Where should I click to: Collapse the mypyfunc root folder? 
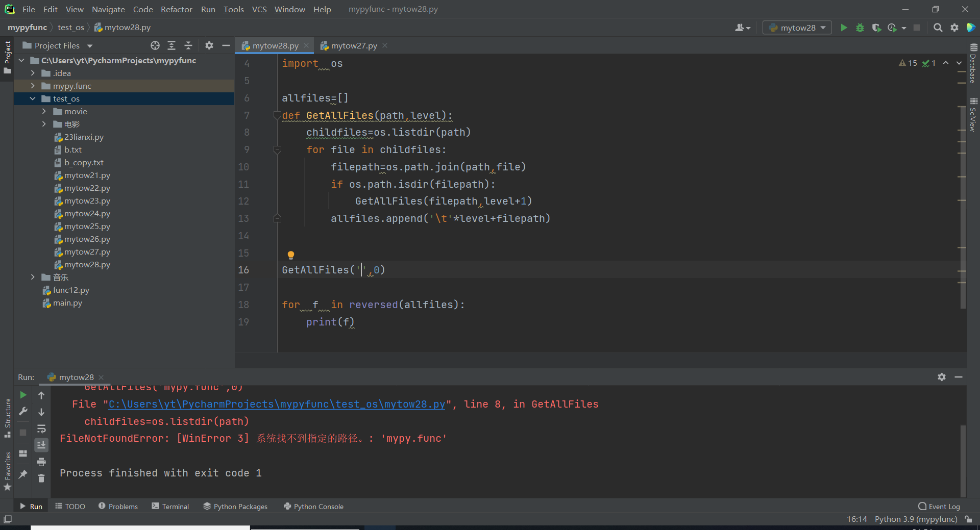(x=21, y=60)
